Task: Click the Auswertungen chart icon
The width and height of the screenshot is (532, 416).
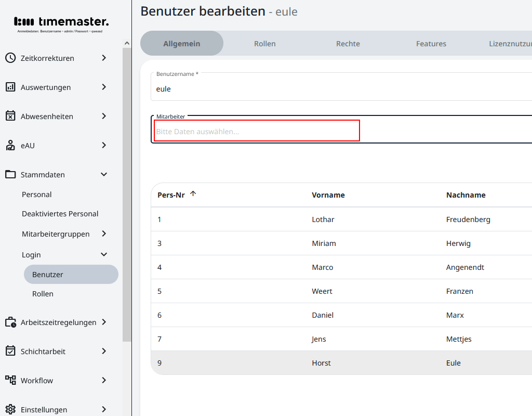Action: click(x=10, y=87)
